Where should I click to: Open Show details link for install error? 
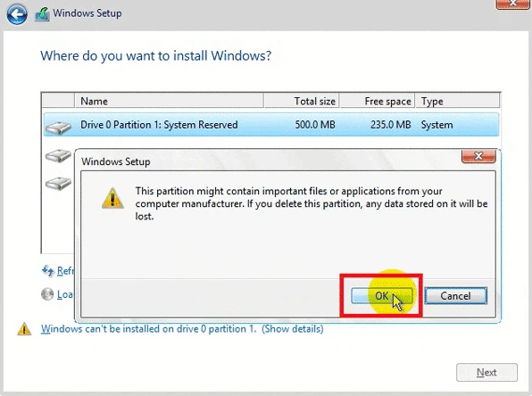click(292, 328)
